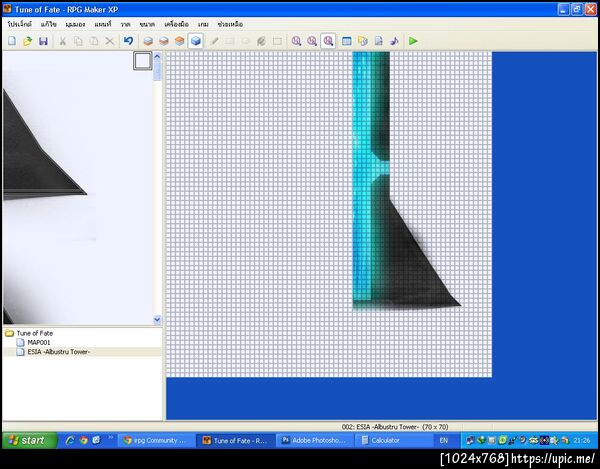Viewport: 600px width, 469px height.
Task: Open the วาด (Draw) menu
Action: click(125, 24)
